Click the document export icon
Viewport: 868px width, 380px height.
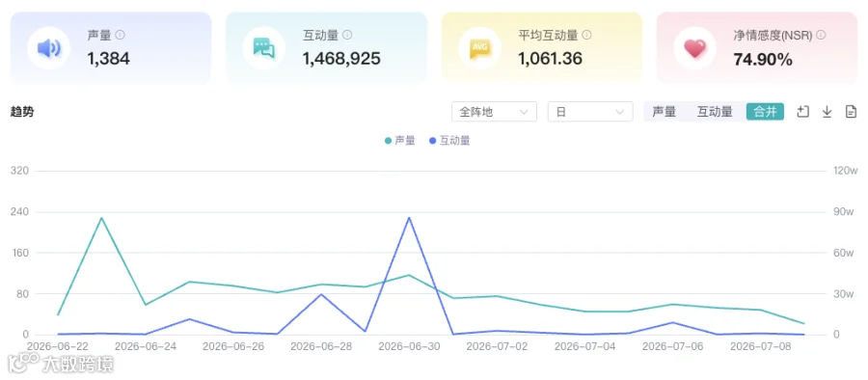click(851, 112)
